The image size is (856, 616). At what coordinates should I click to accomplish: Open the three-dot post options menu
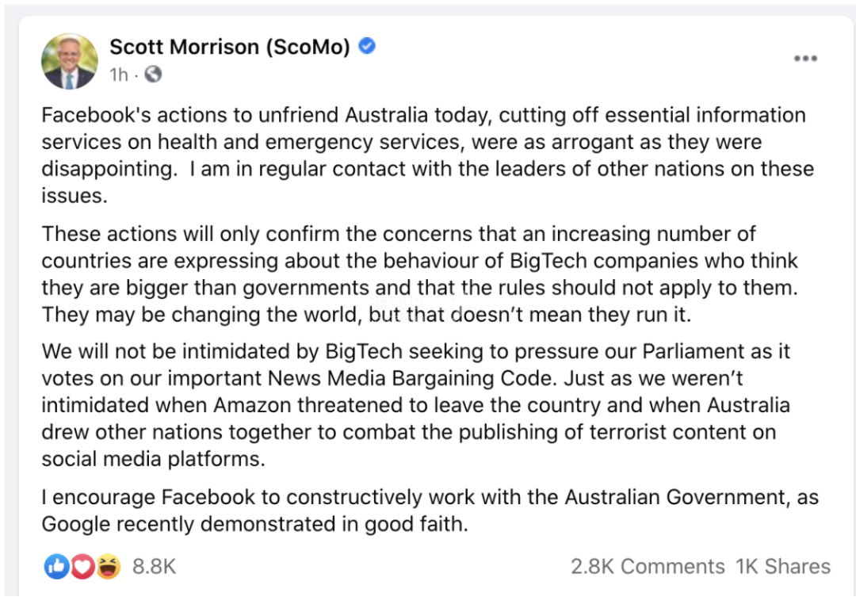tap(805, 58)
